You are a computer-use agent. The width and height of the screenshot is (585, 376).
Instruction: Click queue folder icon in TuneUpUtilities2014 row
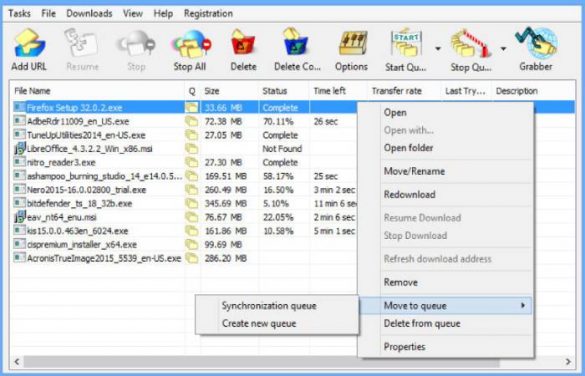192,135
